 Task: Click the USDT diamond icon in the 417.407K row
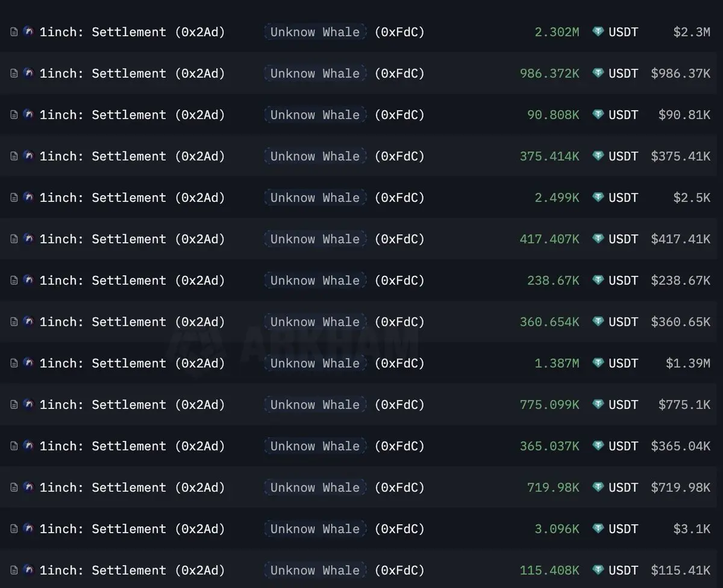[x=598, y=239]
